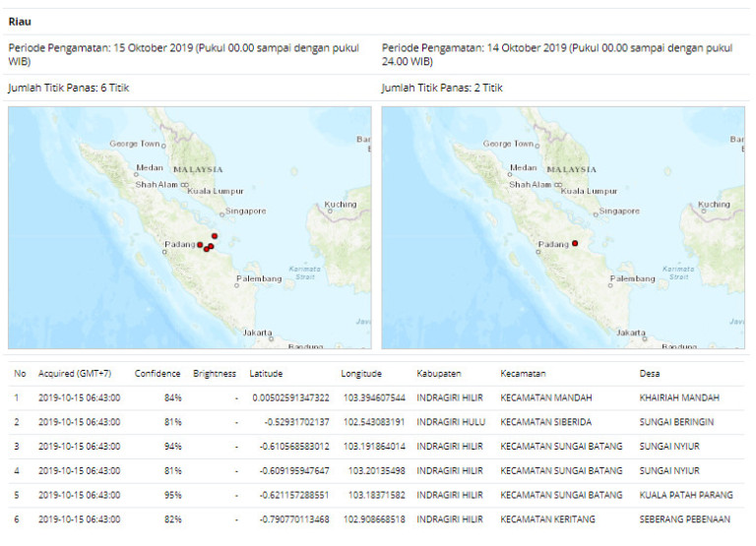Viewport: 756px width, 546px height.
Task: Click latitude -0.609195947647
Action: click(x=294, y=471)
